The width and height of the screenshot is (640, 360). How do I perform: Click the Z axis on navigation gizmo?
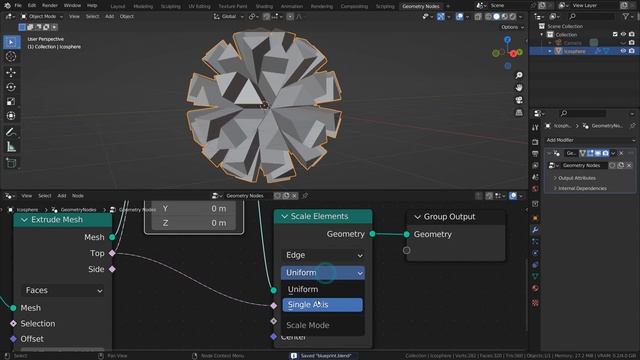pyautogui.click(x=507, y=40)
